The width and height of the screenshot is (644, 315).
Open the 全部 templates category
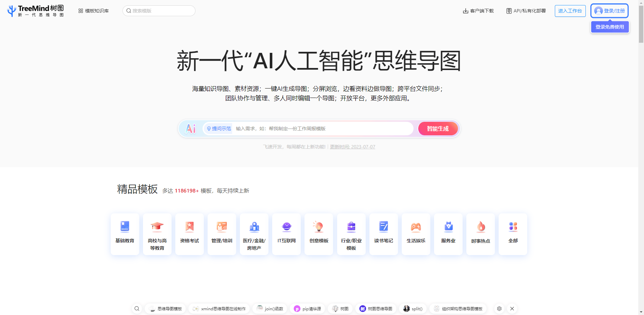512,234
